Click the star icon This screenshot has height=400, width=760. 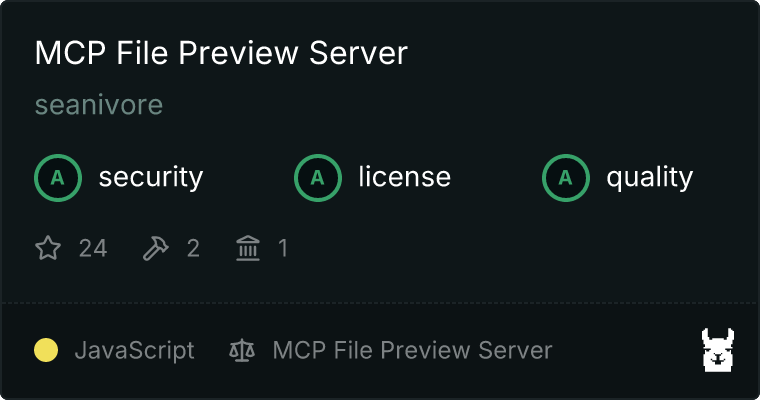(x=48, y=248)
